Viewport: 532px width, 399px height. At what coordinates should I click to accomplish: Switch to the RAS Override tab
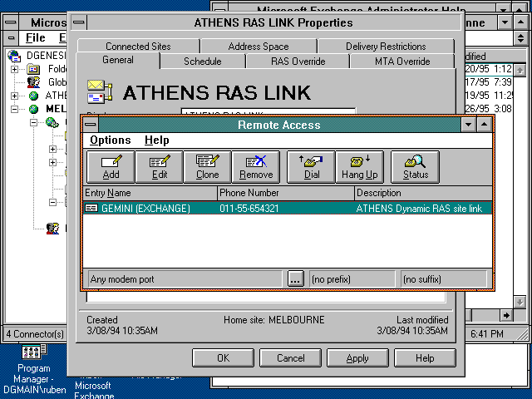point(298,62)
